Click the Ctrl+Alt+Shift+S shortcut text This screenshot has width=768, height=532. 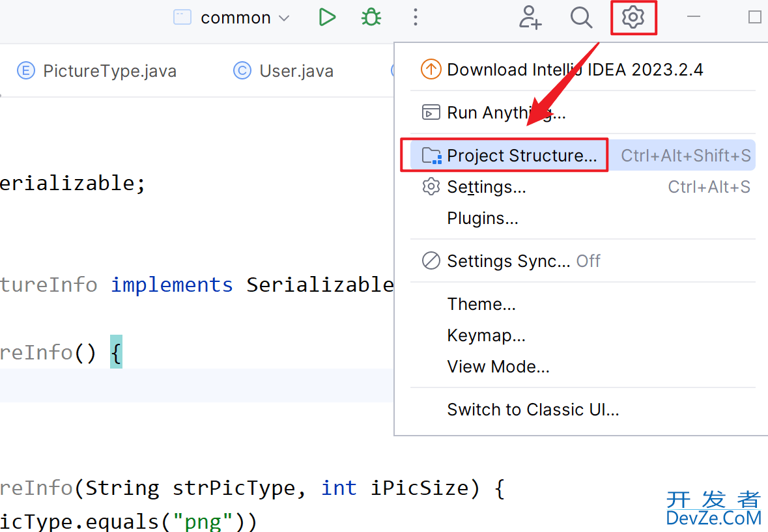686,156
